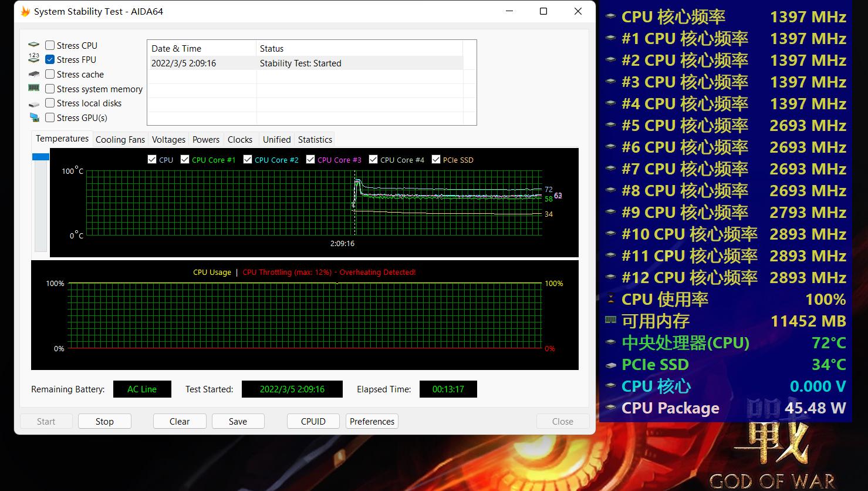868x491 pixels.
Task: Open the Unified tab
Action: pos(277,140)
